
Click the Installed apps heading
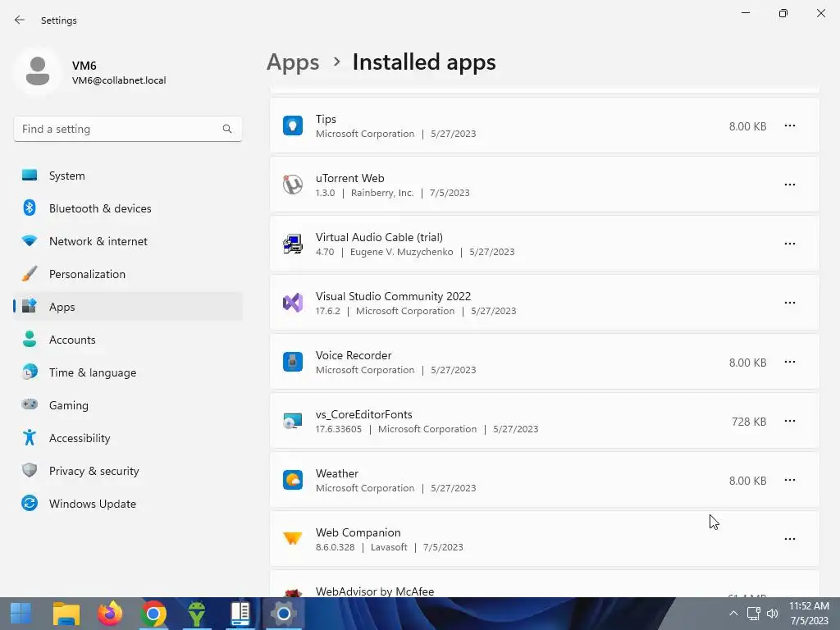tap(424, 62)
